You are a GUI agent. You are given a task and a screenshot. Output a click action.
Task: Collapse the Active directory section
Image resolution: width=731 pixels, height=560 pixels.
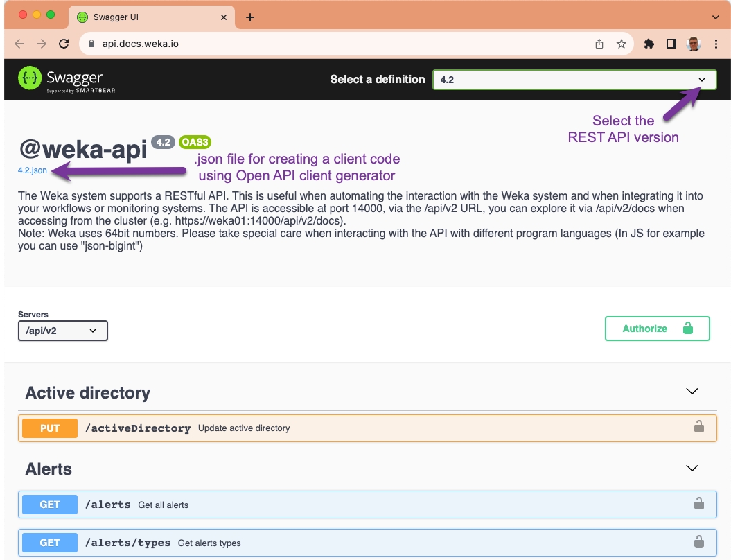coord(692,392)
